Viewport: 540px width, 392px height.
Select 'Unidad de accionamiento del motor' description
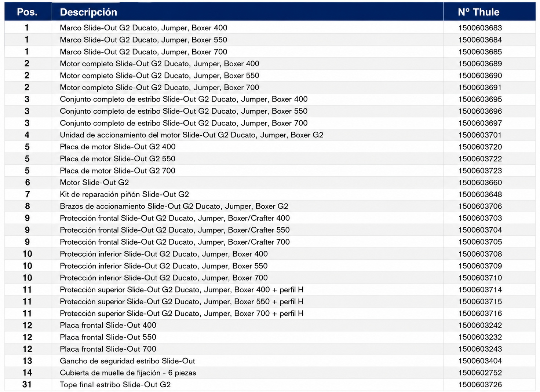pyautogui.click(x=191, y=135)
